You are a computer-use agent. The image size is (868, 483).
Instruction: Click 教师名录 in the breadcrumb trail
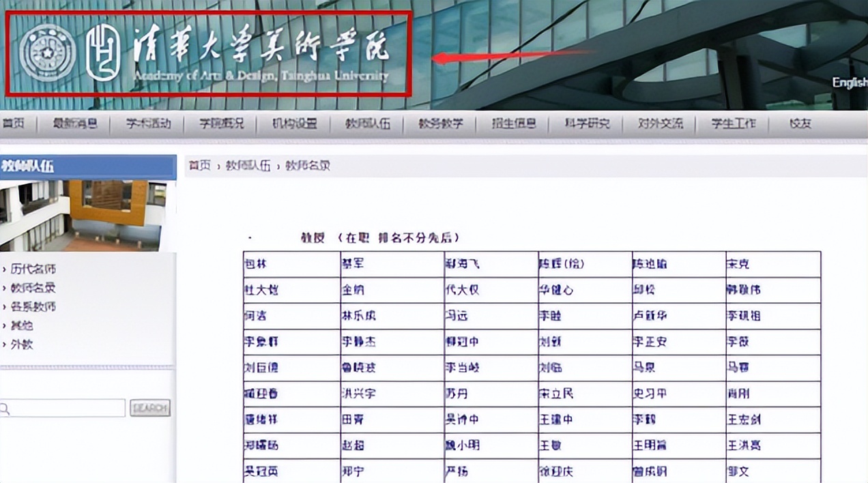(x=308, y=165)
